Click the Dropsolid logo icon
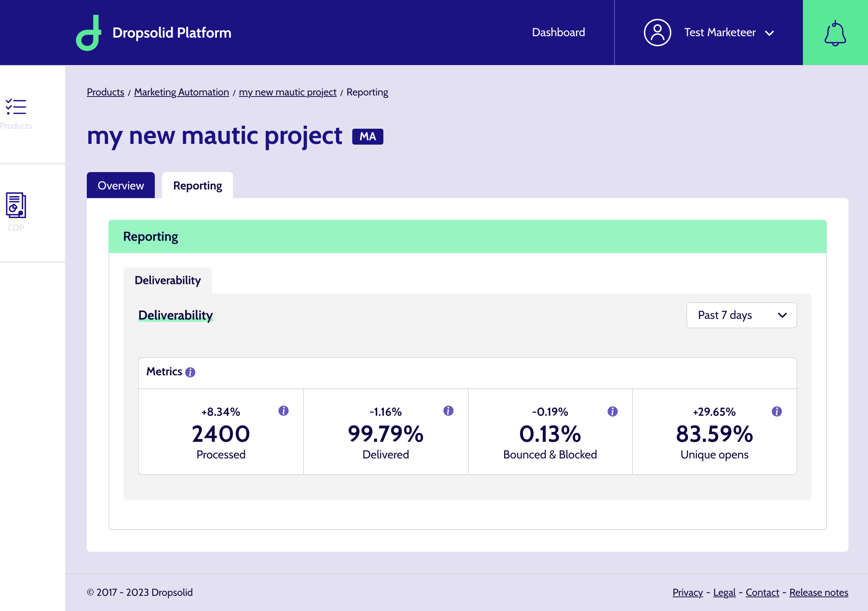This screenshot has height=611, width=868. [89, 33]
